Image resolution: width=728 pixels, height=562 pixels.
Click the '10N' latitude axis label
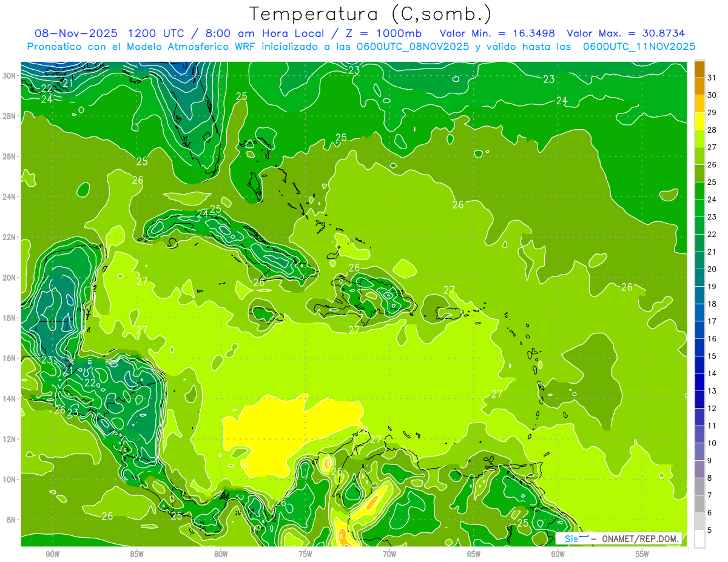click(10, 480)
